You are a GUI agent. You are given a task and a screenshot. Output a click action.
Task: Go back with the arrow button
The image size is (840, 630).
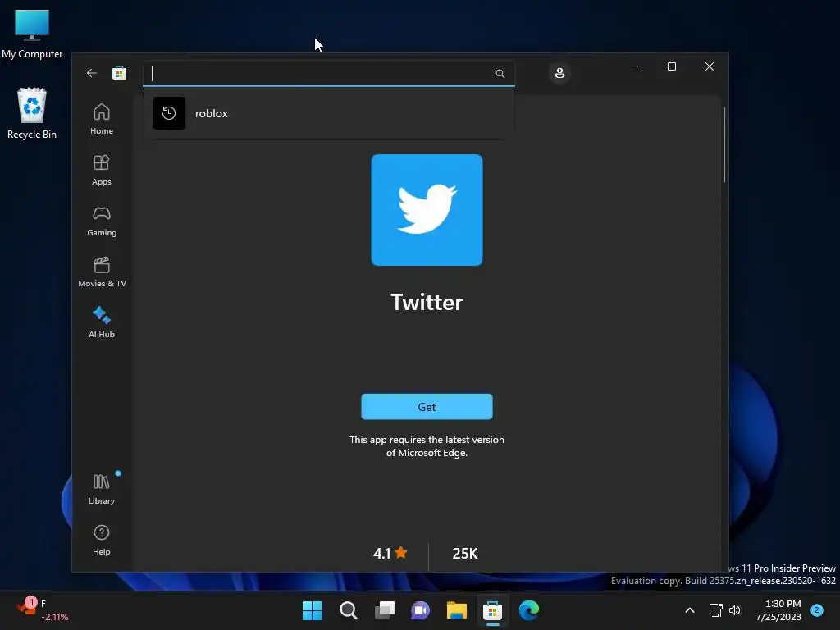92,73
